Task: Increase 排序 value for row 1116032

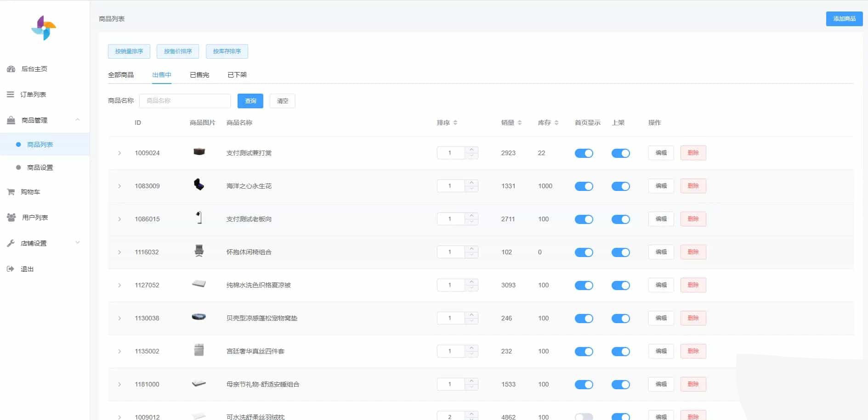Action: coord(471,249)
